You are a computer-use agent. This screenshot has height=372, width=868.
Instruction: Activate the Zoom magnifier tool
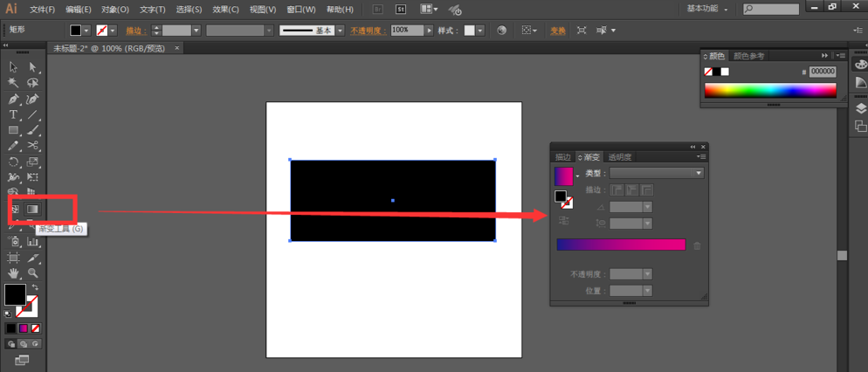click(x=32, y=273)
